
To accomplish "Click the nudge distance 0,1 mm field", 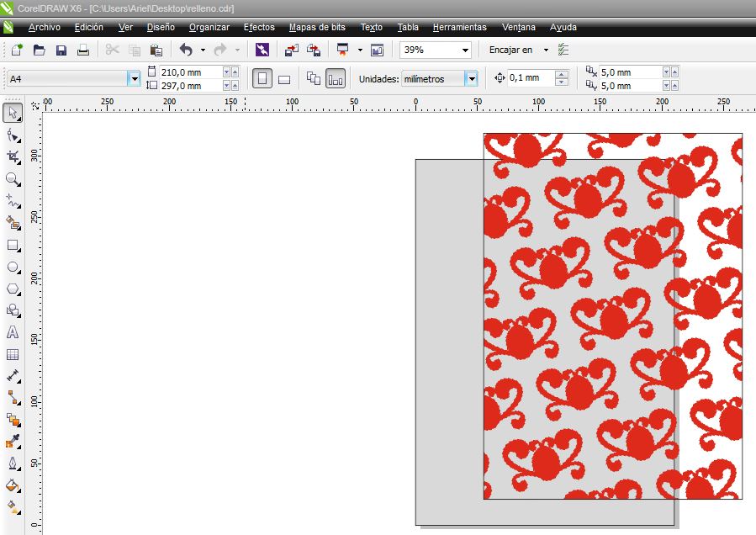I will [531, 77].
